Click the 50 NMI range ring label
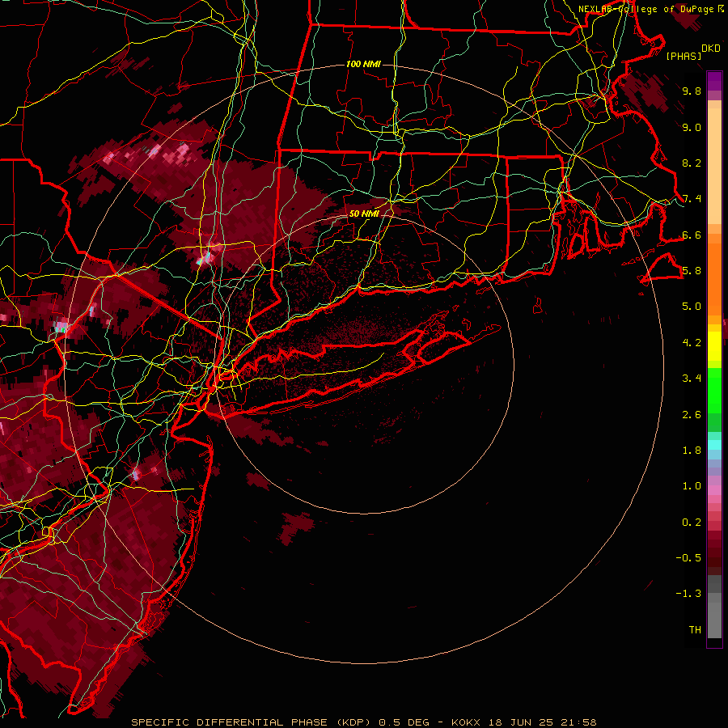The width and height of the screenshot is (728, 728). [363, 214]
